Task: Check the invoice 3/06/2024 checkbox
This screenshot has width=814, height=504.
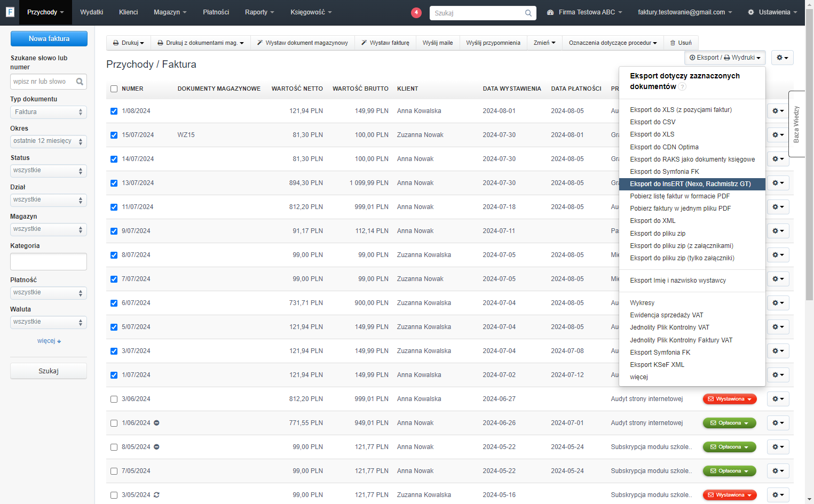Action: pyautogui.click(x=114, y=399)
